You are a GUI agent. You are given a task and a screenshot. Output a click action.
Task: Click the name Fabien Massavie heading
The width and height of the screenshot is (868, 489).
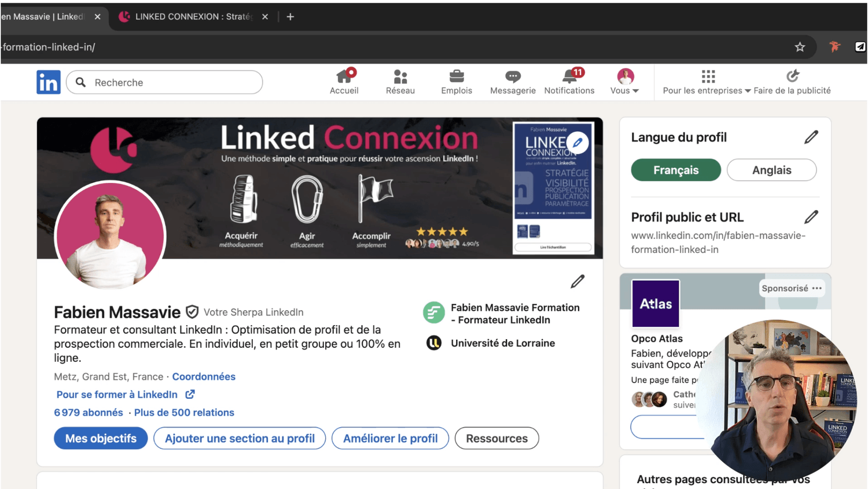(117, 312)
